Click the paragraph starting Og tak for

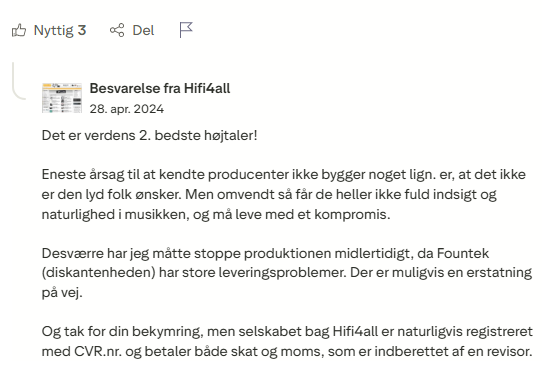pyautogui.click(x=287, y=341)
